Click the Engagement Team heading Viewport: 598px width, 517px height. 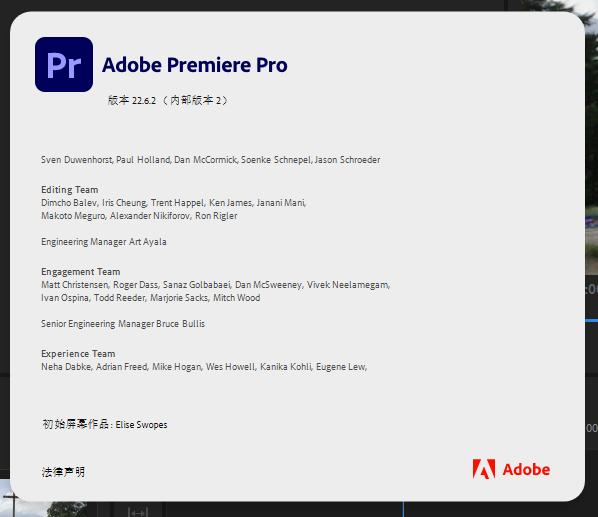pos(80,271)
